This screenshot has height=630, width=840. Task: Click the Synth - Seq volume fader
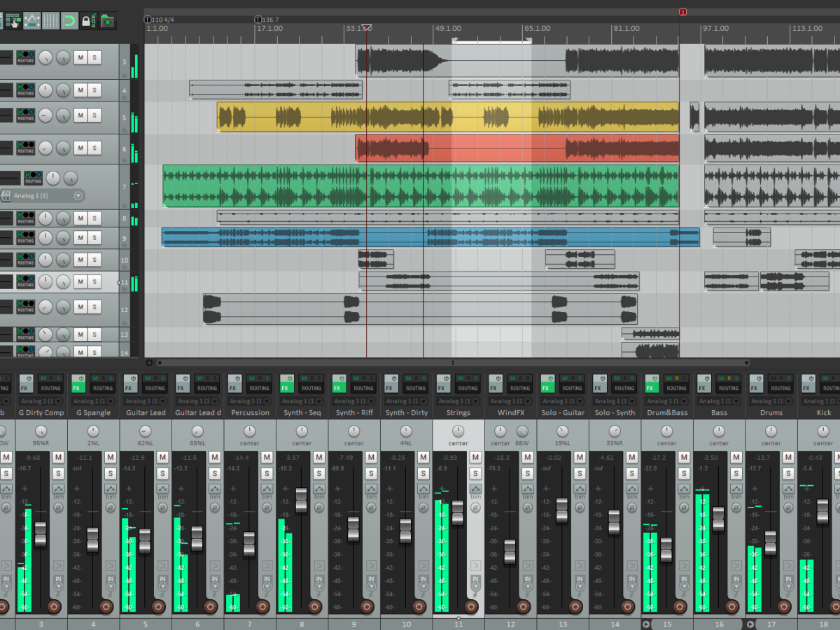pos(301,500)
